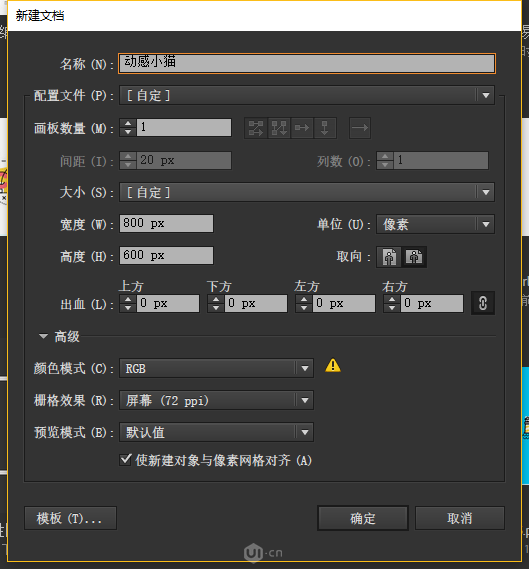Click the color mode warning triangle icon
The height and width of the screenshot is (569, 529).
[x=333, y=366]
